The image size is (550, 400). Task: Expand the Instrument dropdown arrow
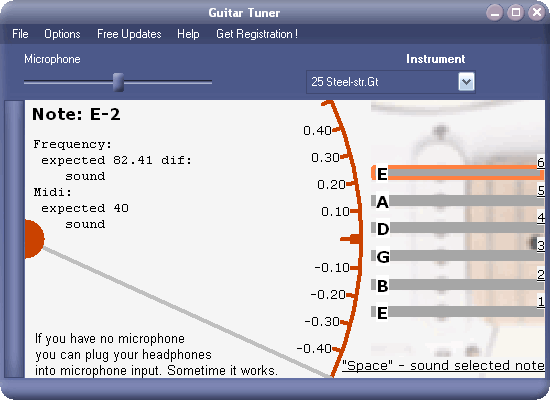[x=466, y=82]
